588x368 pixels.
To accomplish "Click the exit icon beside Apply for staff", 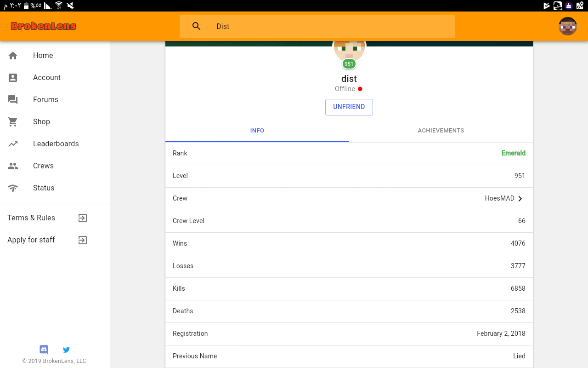I will tap(83, 240).
